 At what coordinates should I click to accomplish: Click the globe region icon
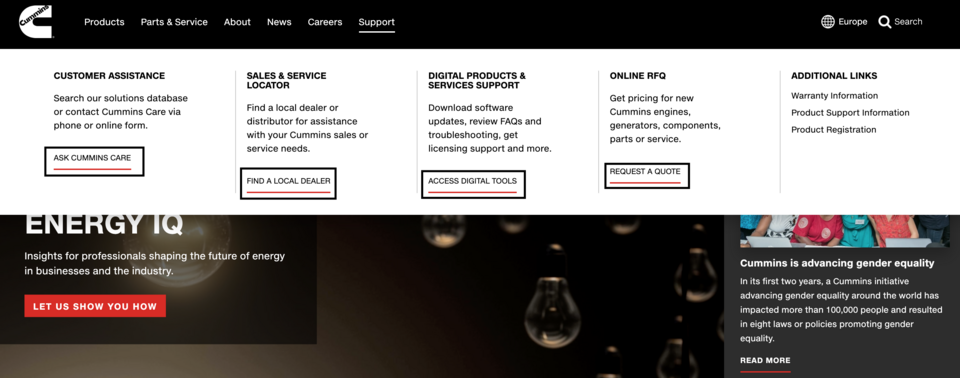(x=828, y=21)
